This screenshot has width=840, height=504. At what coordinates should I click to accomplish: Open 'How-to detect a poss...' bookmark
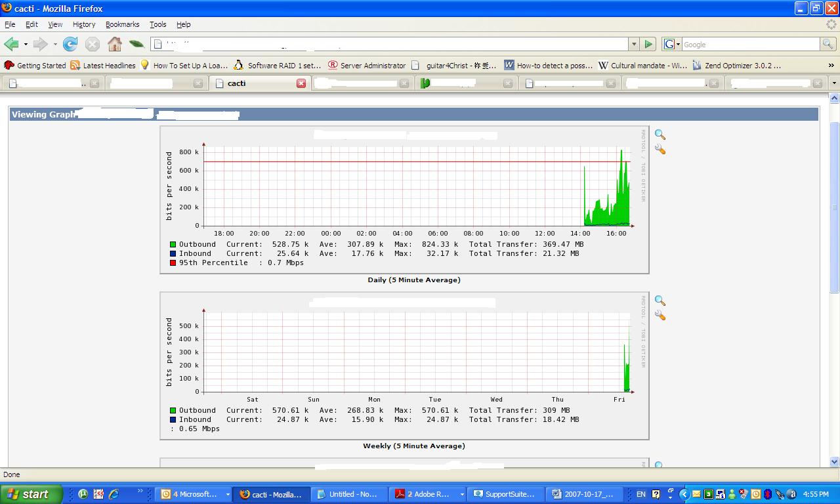click(549, 65)
